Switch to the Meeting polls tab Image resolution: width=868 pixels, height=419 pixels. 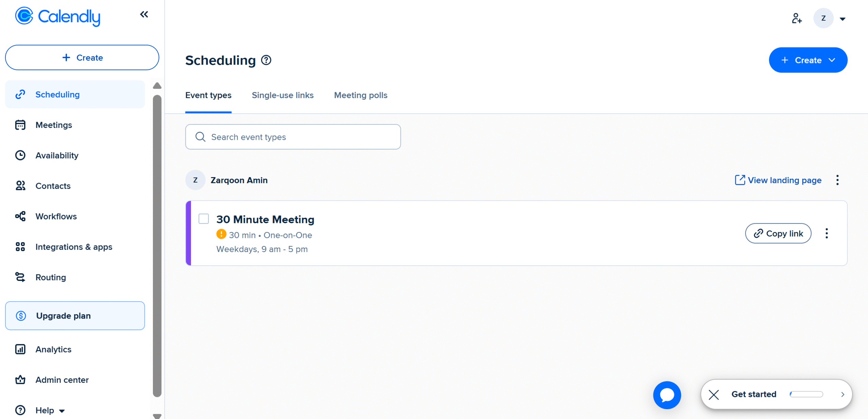click(361, 95)
